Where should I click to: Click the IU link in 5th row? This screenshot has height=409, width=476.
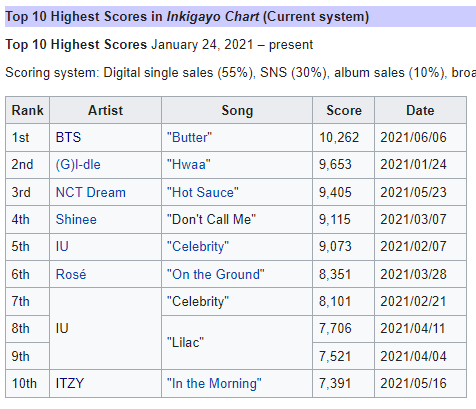[62, 246]
